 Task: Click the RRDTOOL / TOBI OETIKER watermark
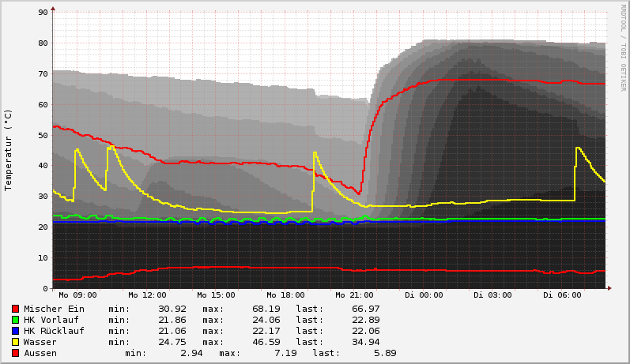pyautogui.click(x=623, y=47)
